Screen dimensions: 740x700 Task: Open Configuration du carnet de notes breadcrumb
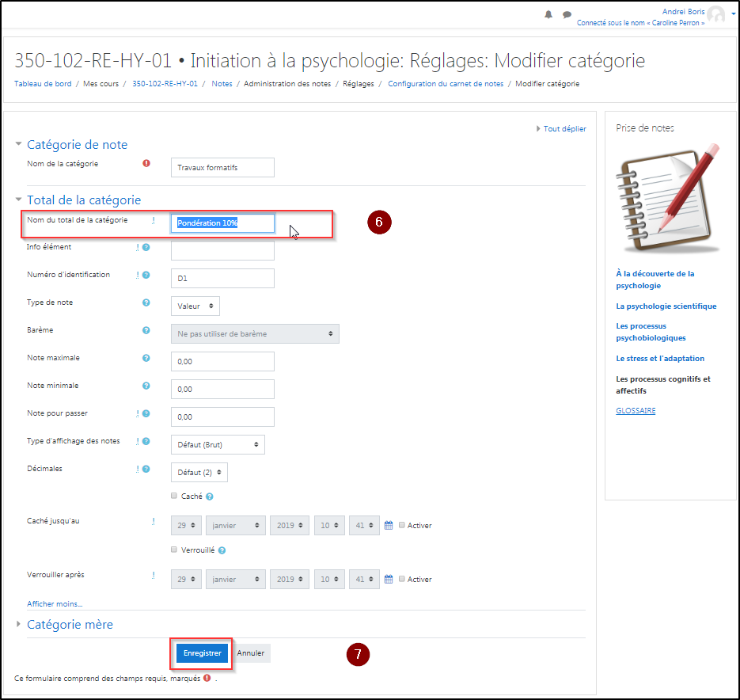click(x=445, y=83)
